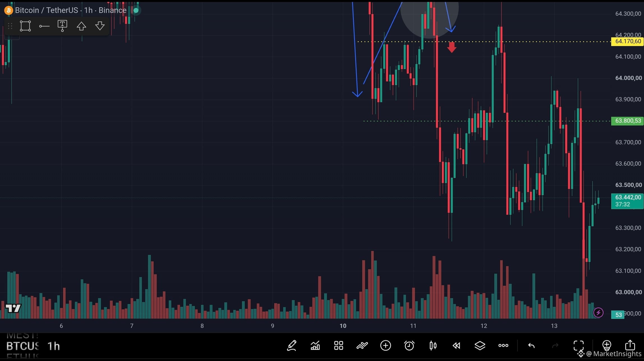This screenshot has width=644, height=361.
Task: Pick the arrow down marker tool
Action: coord(100,26)
